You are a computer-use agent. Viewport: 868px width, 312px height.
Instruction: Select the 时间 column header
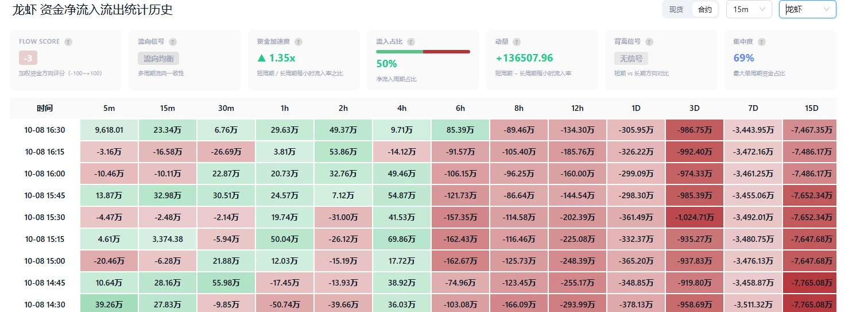[45, 108]
